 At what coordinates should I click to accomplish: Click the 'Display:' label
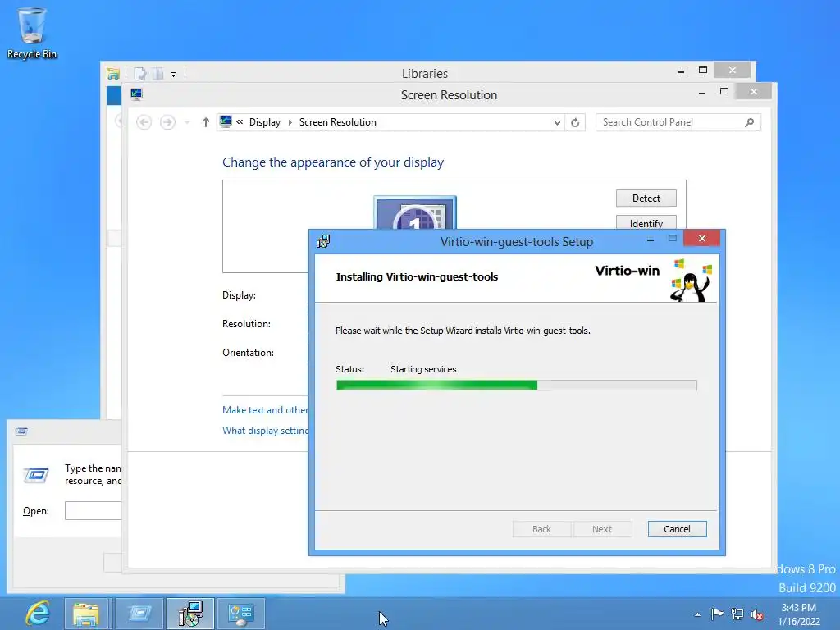coord(239,295)
